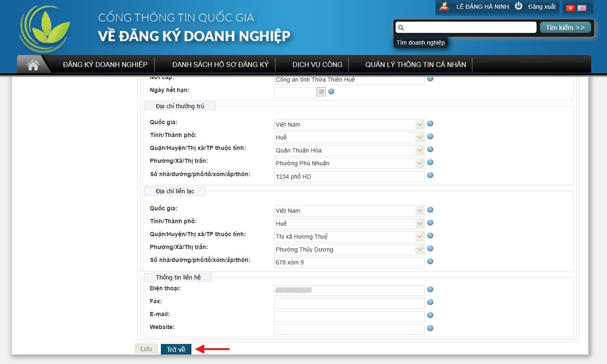607x364 pixels.
Task: Open the Phường Phú Nhuận ward dropdown
Action: click(419, 163)
